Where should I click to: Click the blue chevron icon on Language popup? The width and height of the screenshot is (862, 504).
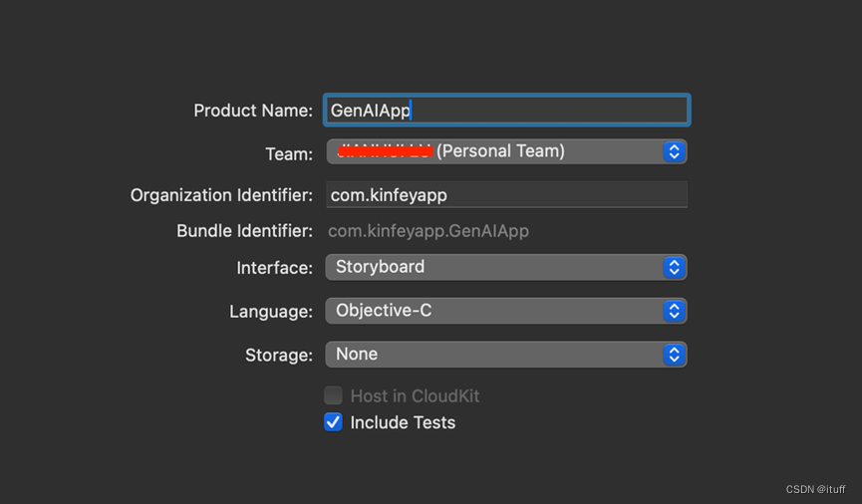click(675, 311)
